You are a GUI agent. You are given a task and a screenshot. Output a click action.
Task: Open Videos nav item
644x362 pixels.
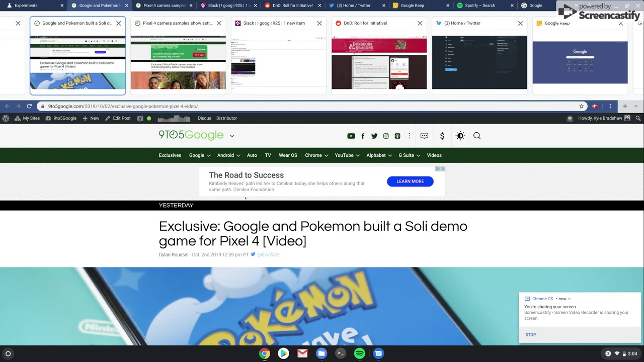pyautogui.click(x=434, y=155)
